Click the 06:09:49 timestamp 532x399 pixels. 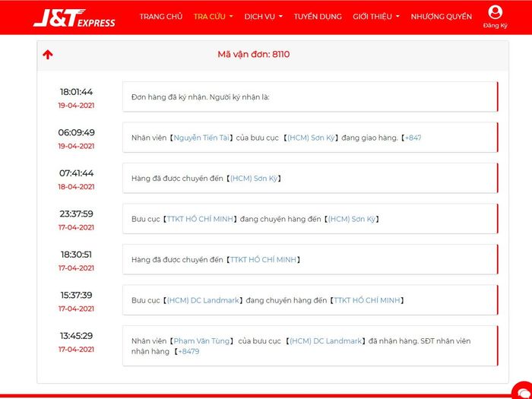[76, 133]
